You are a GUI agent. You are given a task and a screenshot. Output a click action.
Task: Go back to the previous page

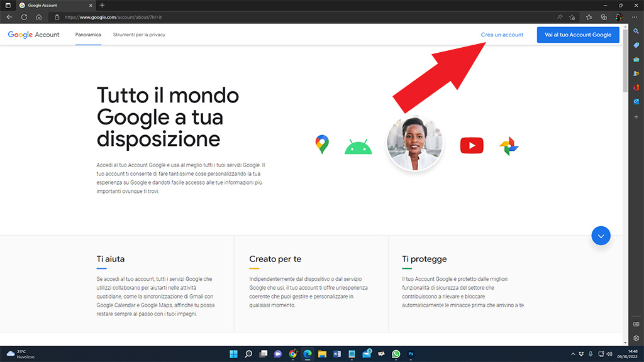tap(9, 17)
